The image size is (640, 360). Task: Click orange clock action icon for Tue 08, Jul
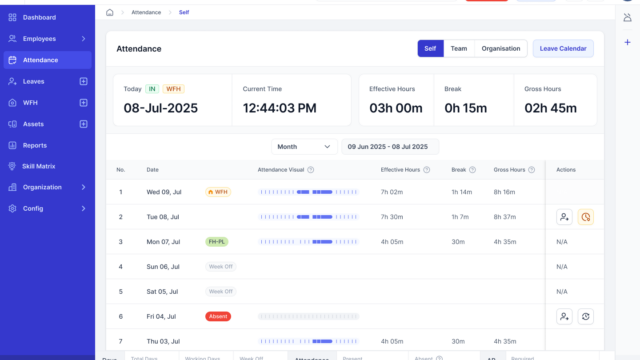(x=585, y=217)
